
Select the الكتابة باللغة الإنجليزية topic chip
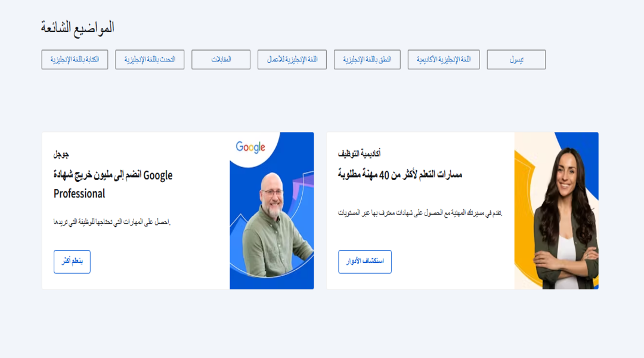75,60
